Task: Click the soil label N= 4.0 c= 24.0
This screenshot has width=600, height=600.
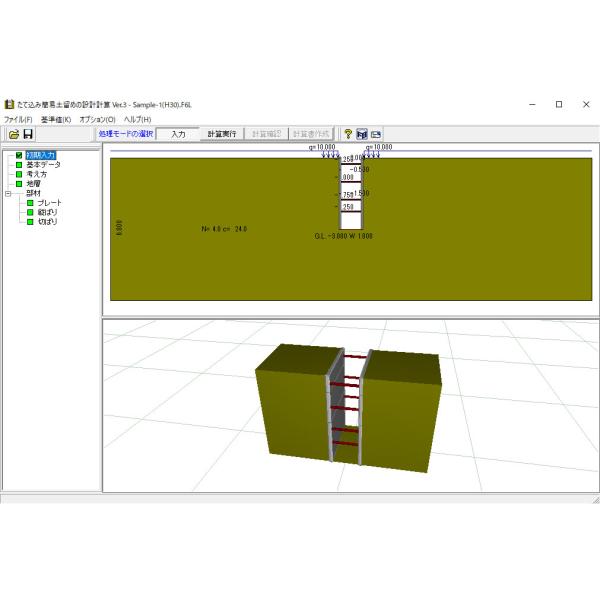Action: coord(224,229)
